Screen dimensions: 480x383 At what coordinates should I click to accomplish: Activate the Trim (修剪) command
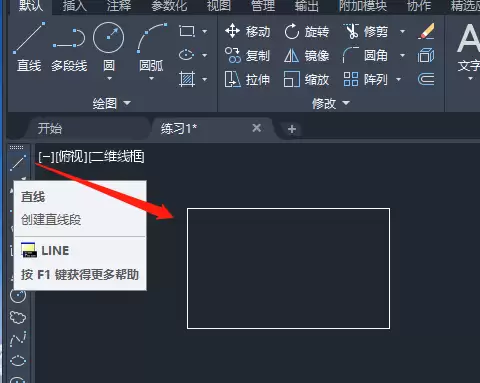[x=365, y=32]
